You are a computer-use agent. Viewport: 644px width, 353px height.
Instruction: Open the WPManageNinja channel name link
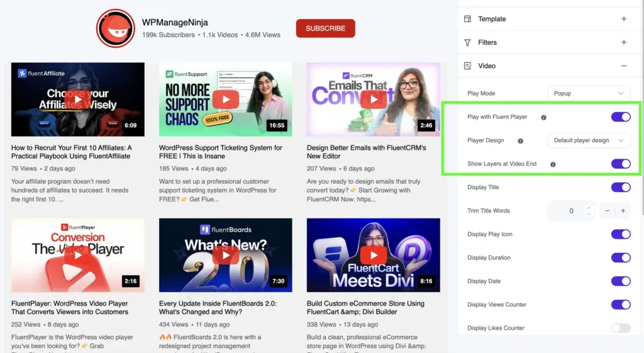click(175, 22)
